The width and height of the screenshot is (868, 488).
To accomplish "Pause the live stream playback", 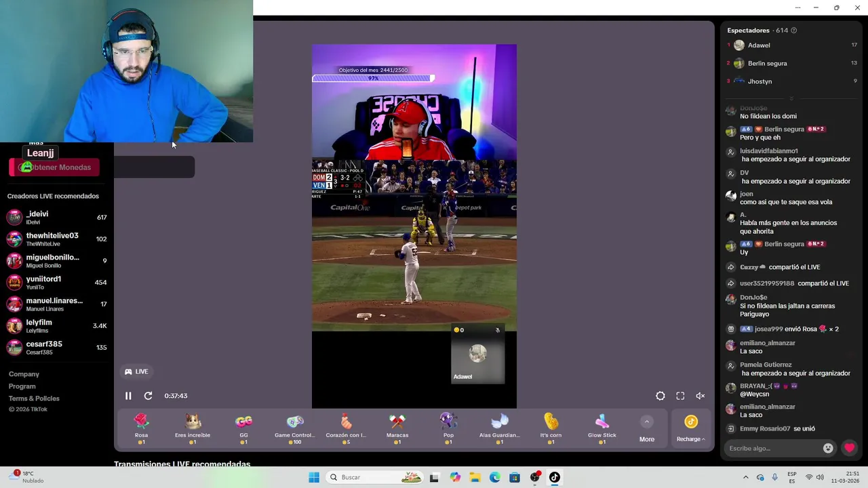I will 128,396.
